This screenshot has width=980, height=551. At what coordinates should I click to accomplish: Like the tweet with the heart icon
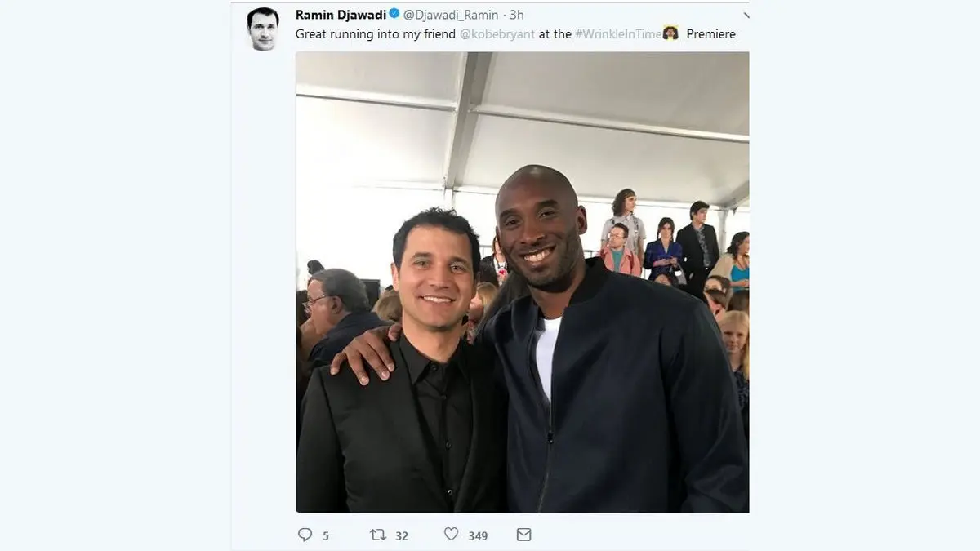coord(451,535)
